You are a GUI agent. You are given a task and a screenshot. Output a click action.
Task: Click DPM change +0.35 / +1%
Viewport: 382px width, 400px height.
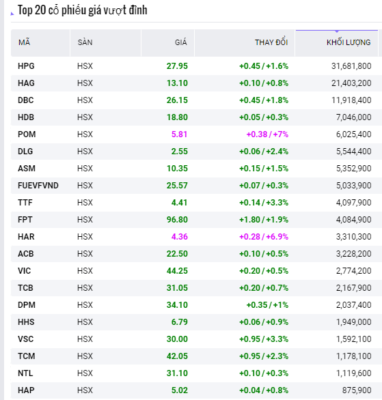point(267,305)
